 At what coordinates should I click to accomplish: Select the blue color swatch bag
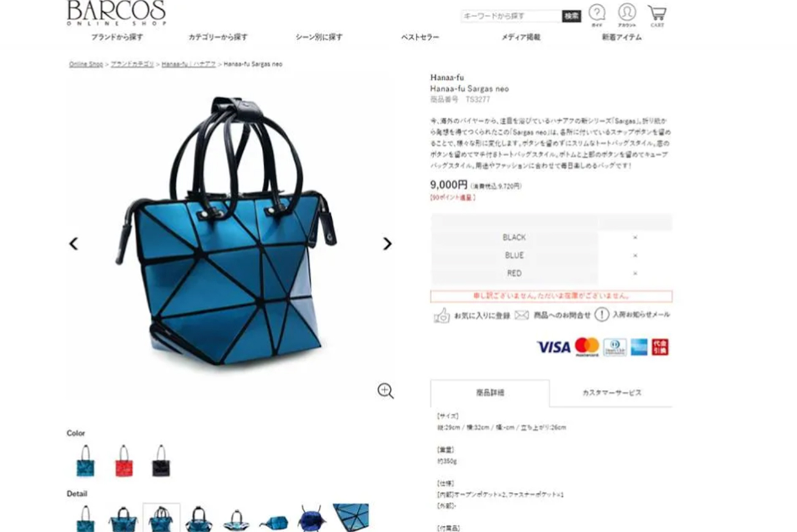[x=85, y=461]
